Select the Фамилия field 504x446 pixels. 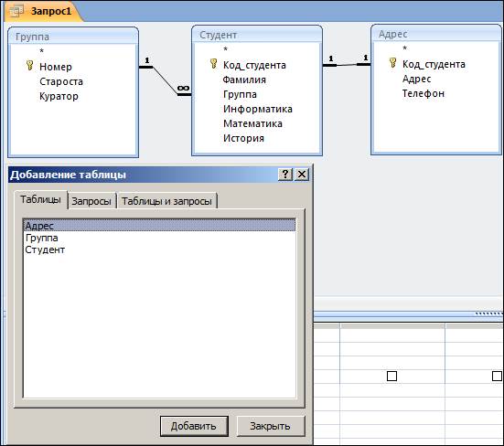pyautogui.click(x=244, y=80)
